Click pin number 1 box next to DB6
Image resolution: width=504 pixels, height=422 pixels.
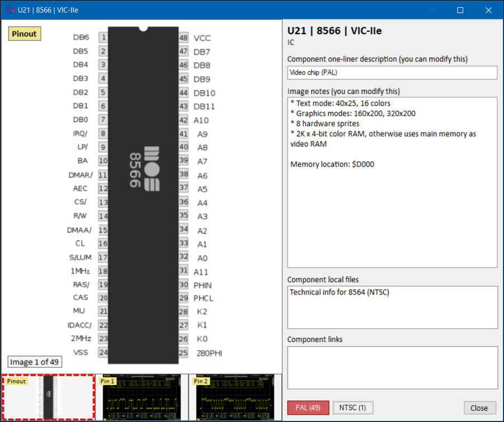103,37
